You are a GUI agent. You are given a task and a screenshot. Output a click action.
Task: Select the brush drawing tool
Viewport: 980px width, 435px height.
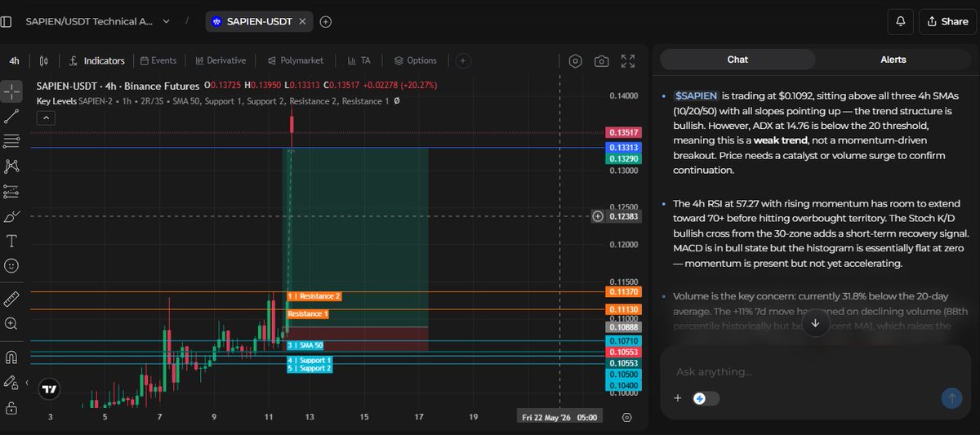pyautogui.click(x=11, y=216)
